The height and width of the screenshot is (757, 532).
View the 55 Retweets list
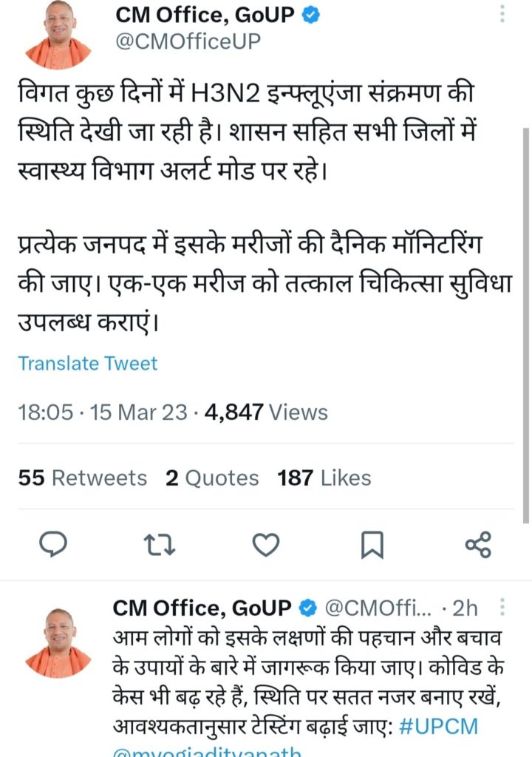point(83,478)
